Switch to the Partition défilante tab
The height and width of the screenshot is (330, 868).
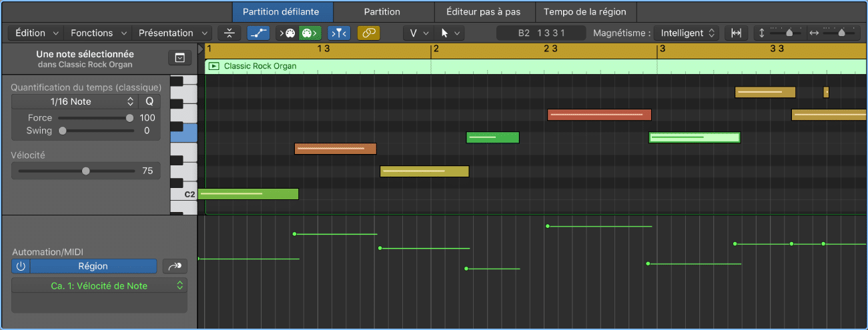point(283,12)
